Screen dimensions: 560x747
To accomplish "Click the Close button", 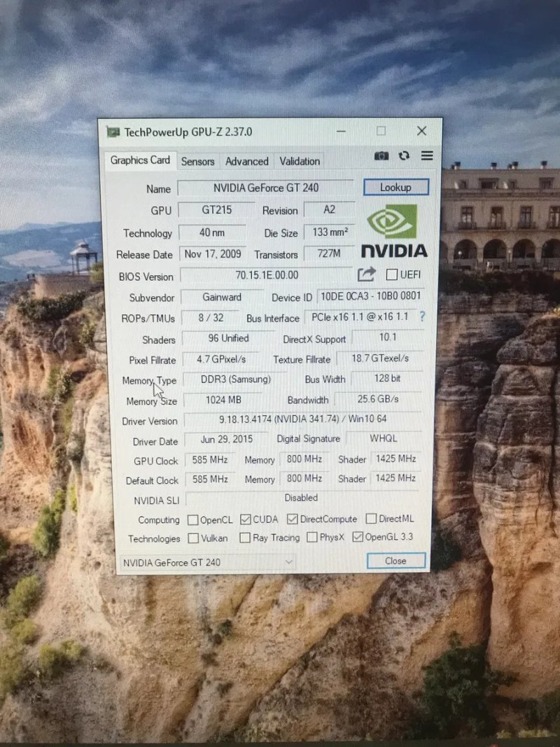I will tap(395, 561).
